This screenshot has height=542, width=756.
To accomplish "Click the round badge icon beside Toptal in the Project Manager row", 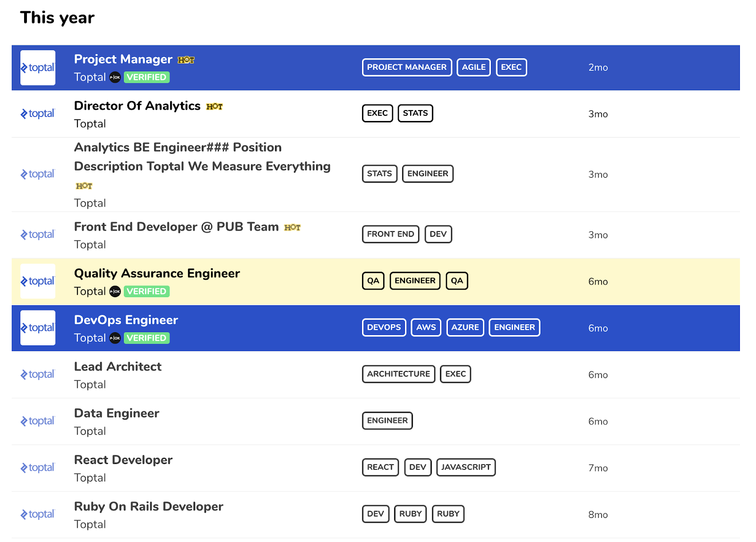I will (x=115, y=77).
